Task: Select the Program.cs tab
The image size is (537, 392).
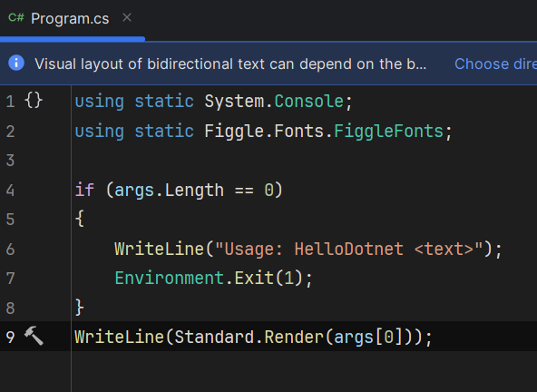Action: [70, 18]
